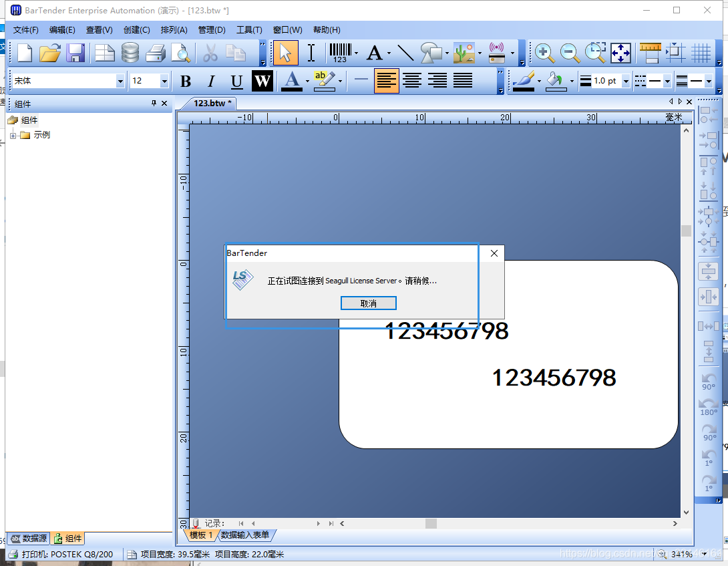Open a file with folder icon
The width and height of the screenshot is (728, 566).
(49, 53)
